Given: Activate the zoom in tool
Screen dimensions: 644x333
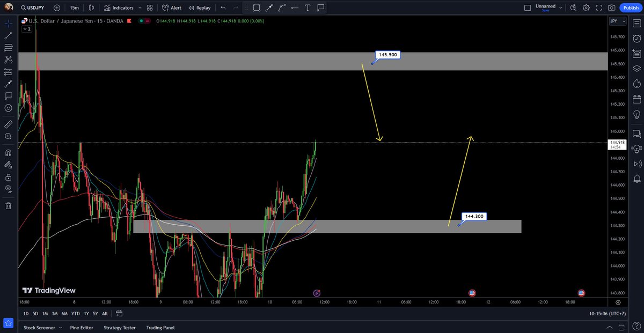Looking at the screenshot, I should tap(8, 136).
